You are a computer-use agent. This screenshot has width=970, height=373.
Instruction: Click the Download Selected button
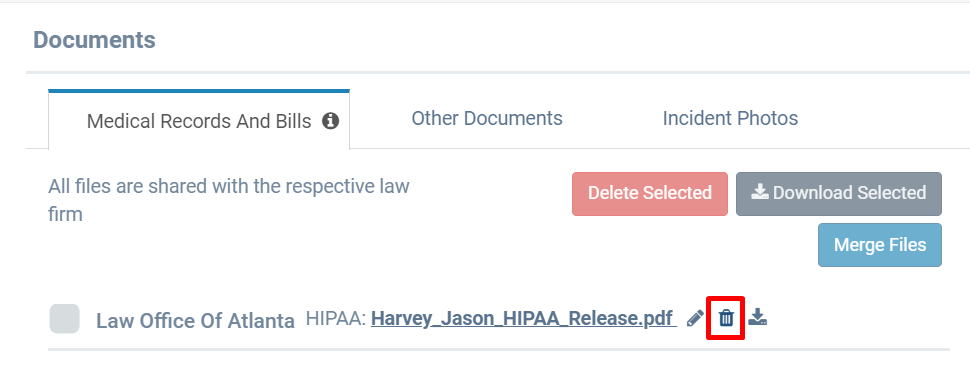pyautogui.click(x=839, y=194)
